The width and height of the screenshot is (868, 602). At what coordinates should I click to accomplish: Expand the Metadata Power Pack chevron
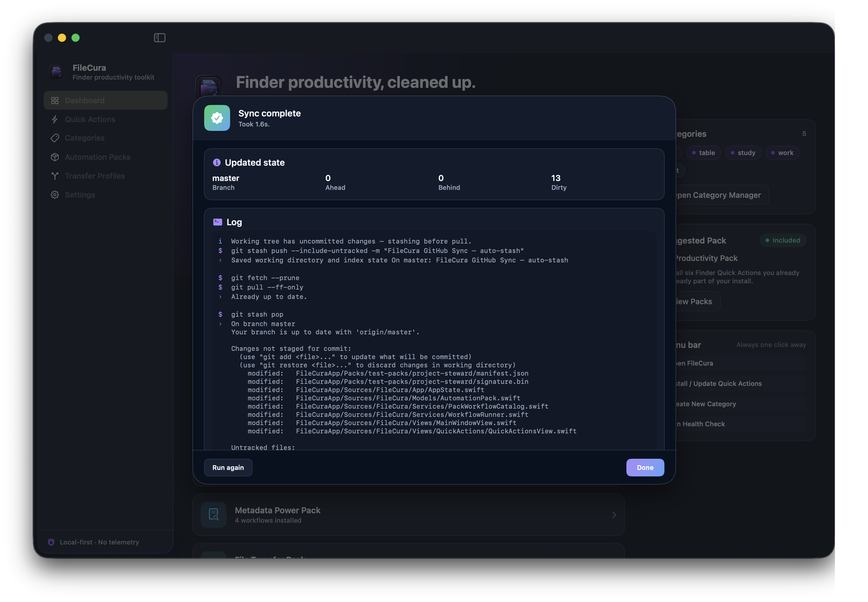tap(614, 514)
